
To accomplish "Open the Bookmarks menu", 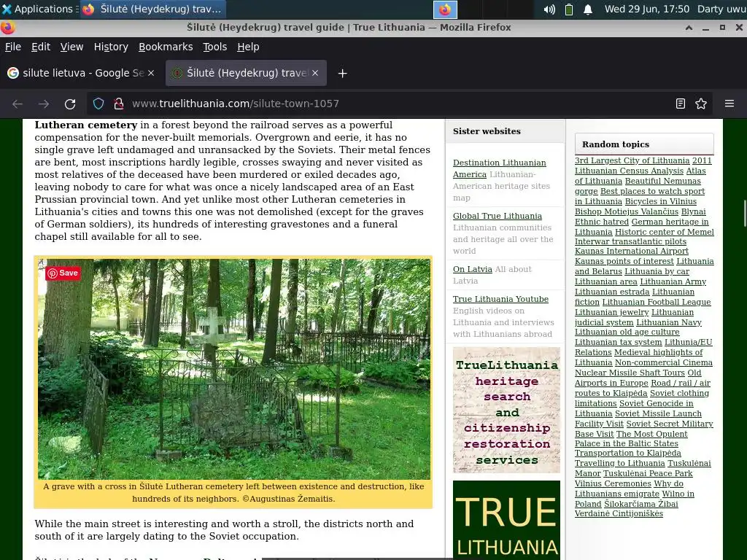I will (x=166, y=47).
